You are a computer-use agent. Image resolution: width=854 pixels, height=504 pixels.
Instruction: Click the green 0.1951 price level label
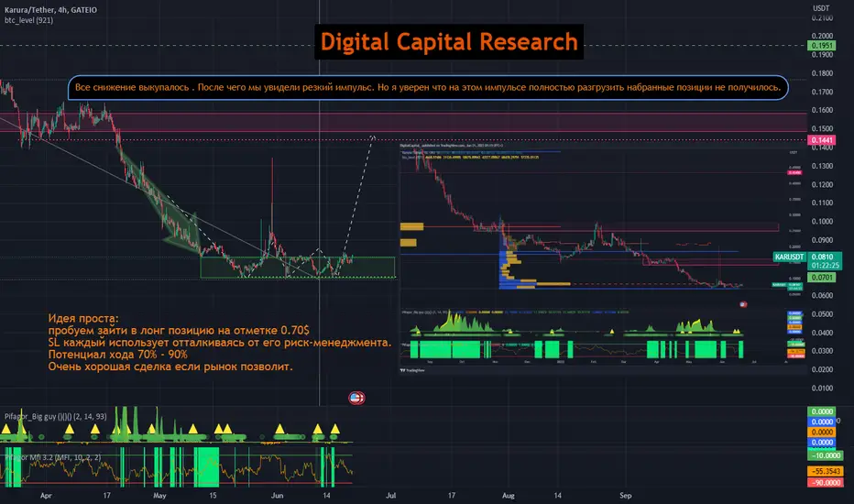pos(821,46)
